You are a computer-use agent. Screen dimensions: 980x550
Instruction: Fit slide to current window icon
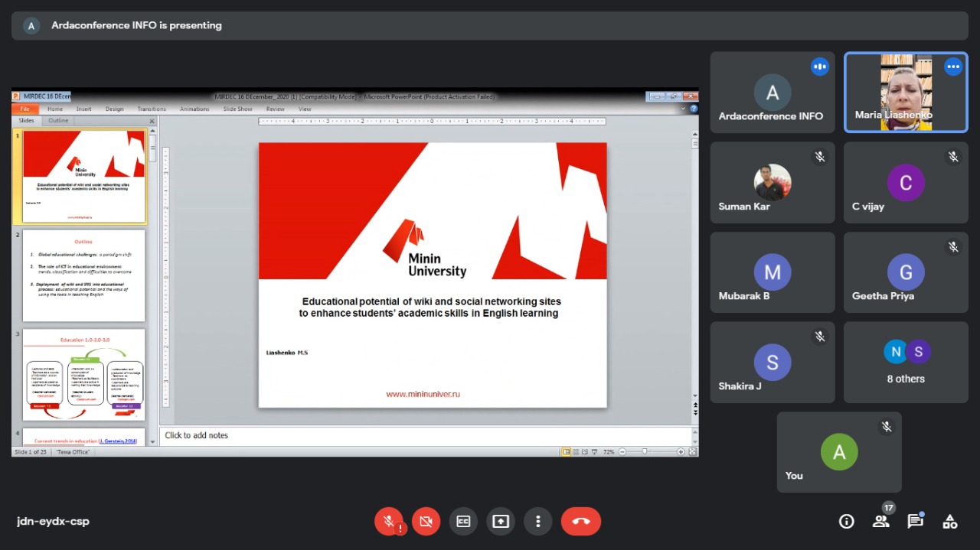pyautogui.click(x=692, y=452)
